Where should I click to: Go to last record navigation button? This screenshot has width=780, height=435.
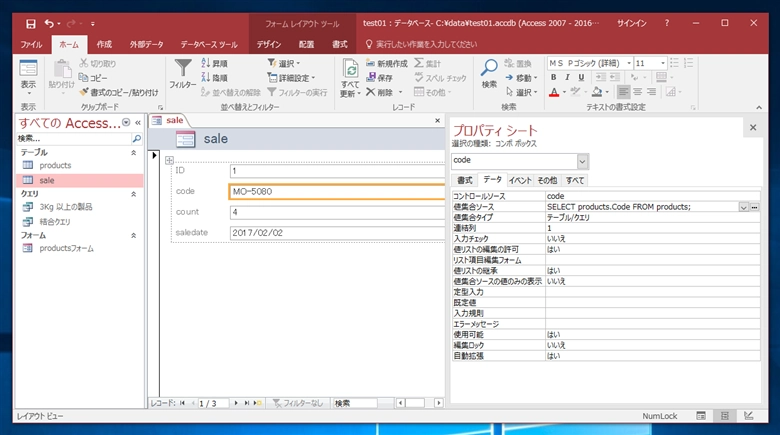[247, 403]
